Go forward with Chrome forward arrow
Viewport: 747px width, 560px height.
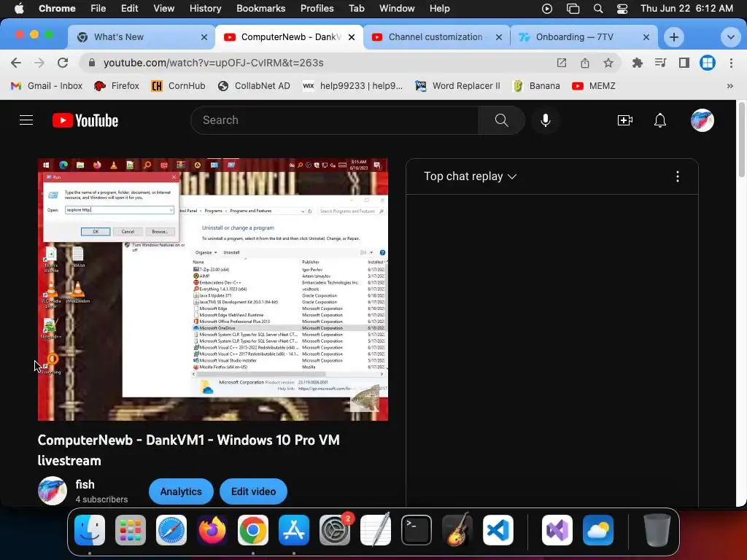(39, 63)
